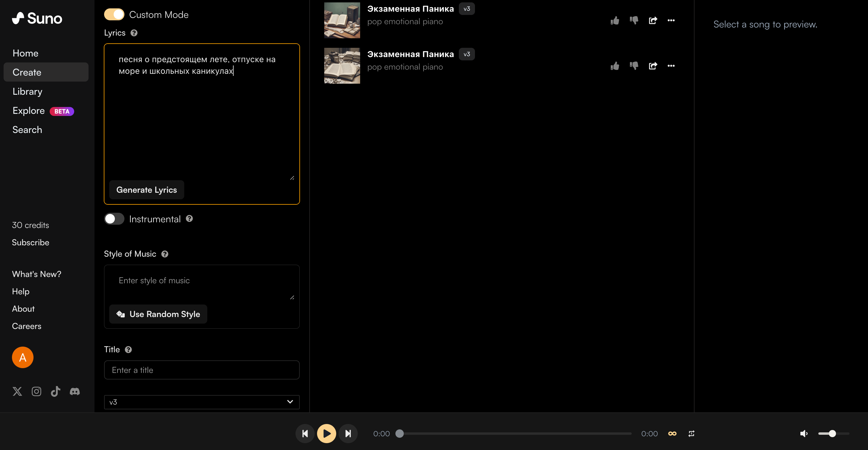Share the second Экзаменная Паника song
This screenshot has width=868, height=450.
[653, 66]
